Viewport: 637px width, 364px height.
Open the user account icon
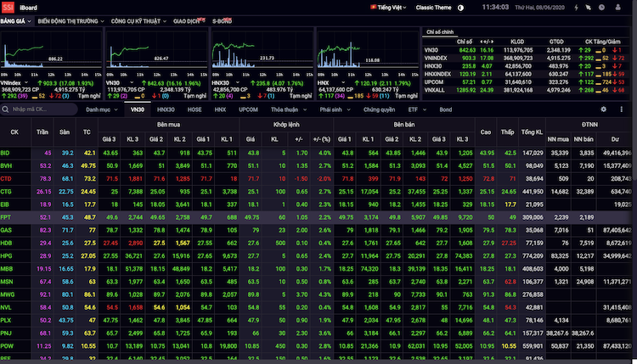pyautogui.click(x=618, y=8)
